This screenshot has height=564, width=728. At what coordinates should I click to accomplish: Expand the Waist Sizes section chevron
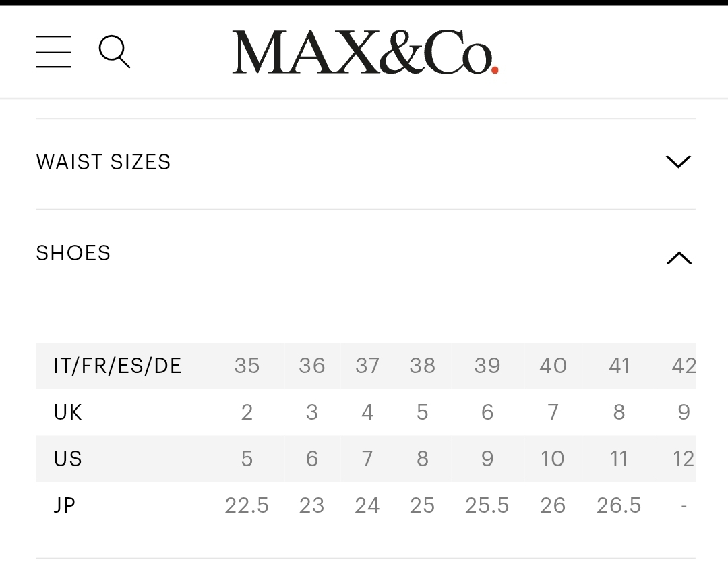click(x=678, y=162)
